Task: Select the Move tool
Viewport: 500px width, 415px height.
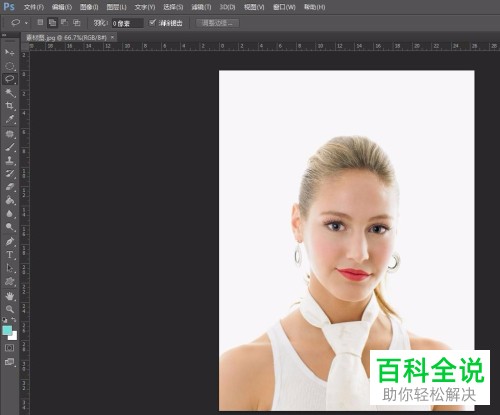Action: (x=10, y=53)
